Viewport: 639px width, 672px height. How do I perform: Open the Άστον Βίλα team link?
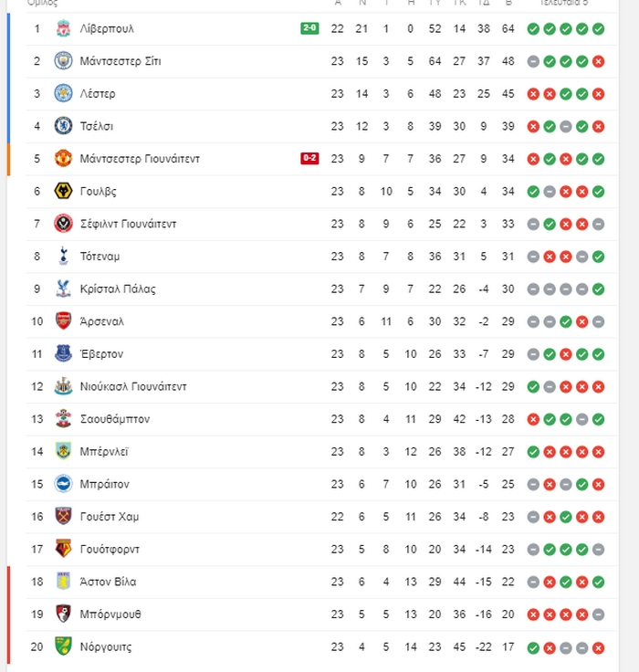108,582
